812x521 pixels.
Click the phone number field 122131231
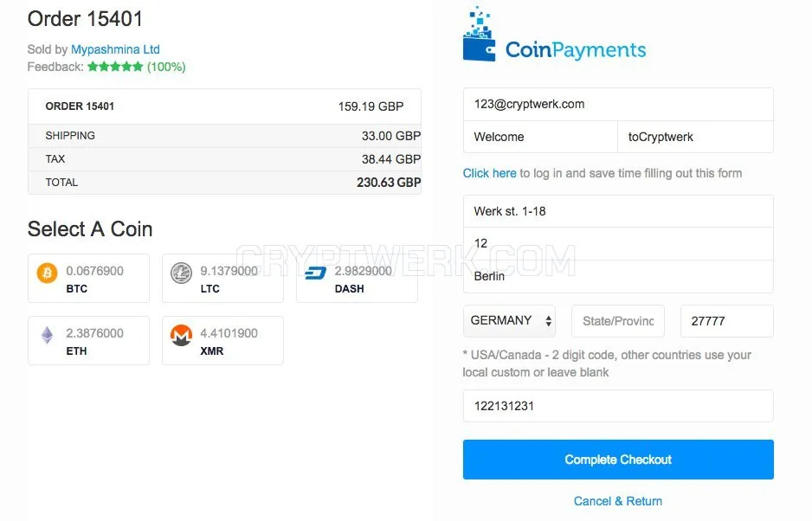tap(618, 406)
